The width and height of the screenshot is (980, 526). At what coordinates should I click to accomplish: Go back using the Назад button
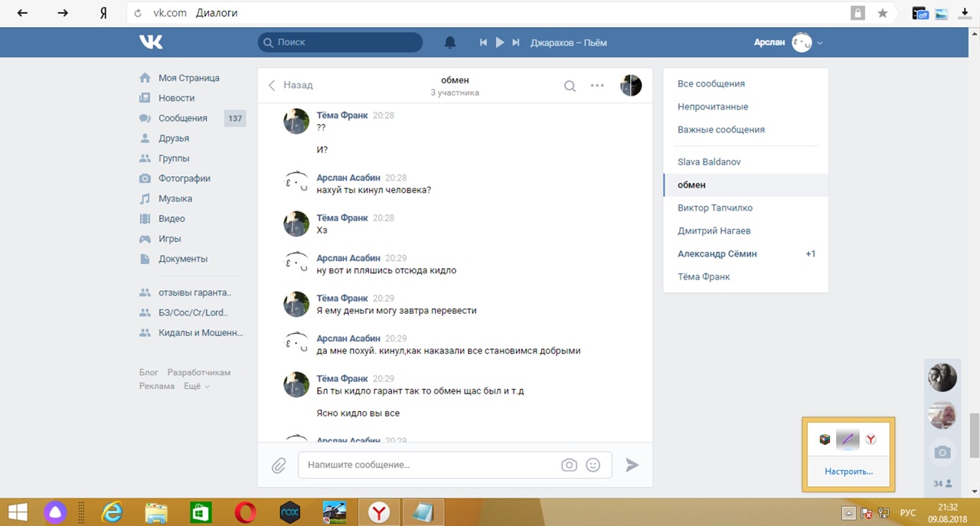point(290,85)
